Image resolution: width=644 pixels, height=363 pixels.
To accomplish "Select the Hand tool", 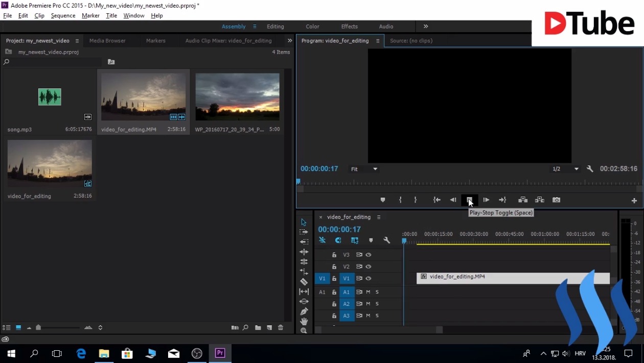I will (304, 321).
